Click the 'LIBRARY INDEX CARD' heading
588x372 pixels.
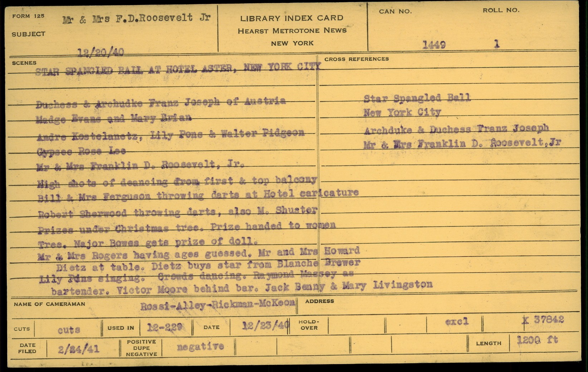coord(291,18)
